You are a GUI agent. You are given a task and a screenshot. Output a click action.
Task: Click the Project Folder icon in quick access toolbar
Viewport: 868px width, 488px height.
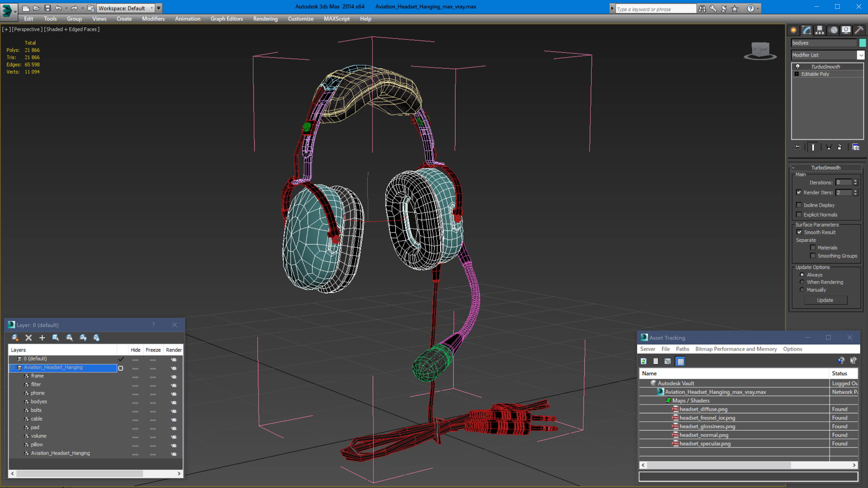pyautogui.click(x=91, y=8)
